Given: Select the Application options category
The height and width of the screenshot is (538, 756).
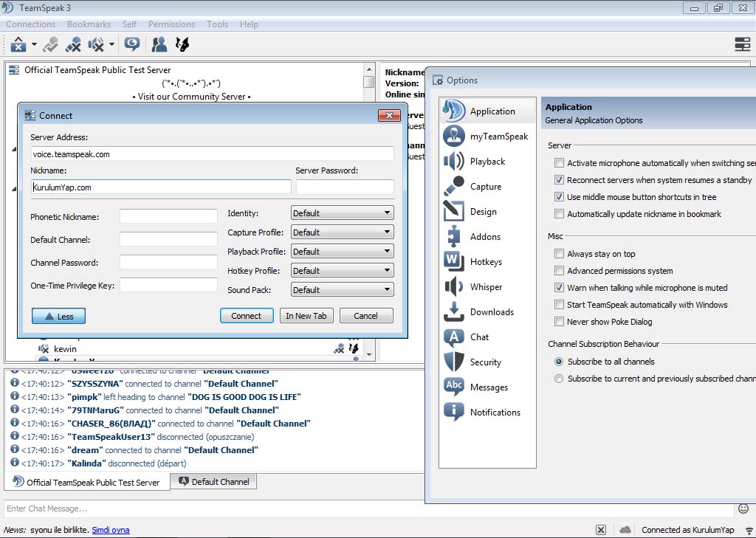Looking at the screenshot, I should tap(487, 111).
